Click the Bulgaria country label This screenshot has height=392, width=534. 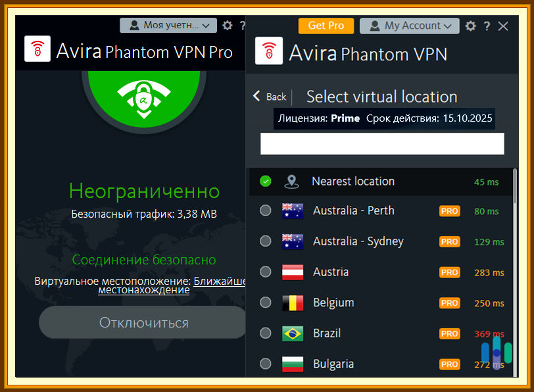click(x=333, y=364)
